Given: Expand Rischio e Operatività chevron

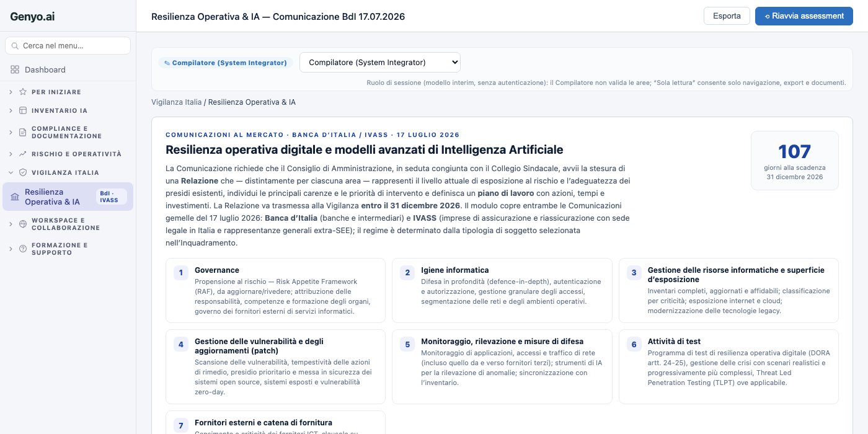Looking at the screenshot, I should pos(11,154).
